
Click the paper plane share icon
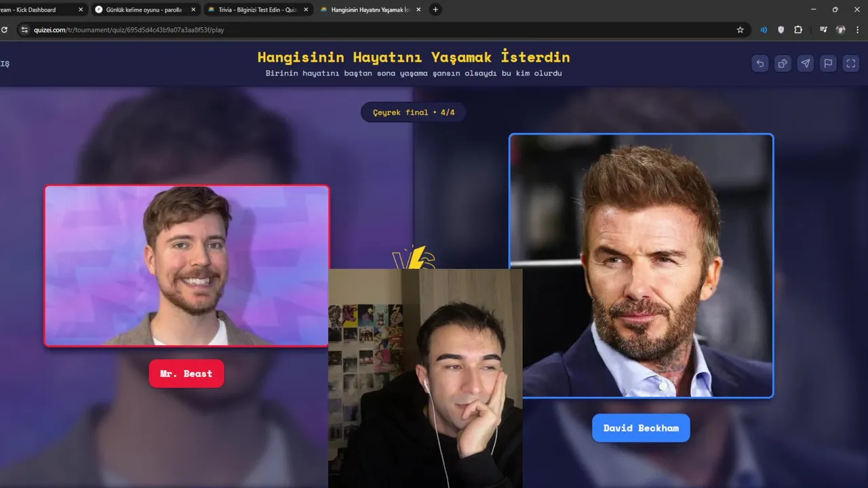coord(805,63)
